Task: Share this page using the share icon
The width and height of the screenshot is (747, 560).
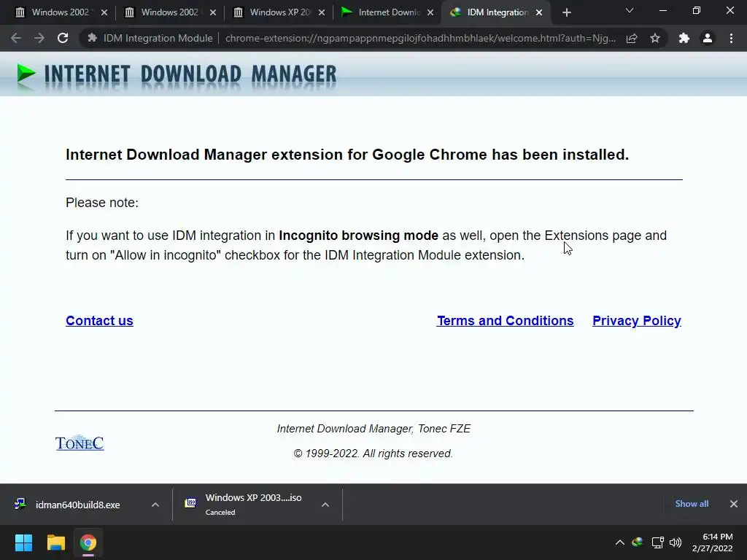Action: click(632, 38)
